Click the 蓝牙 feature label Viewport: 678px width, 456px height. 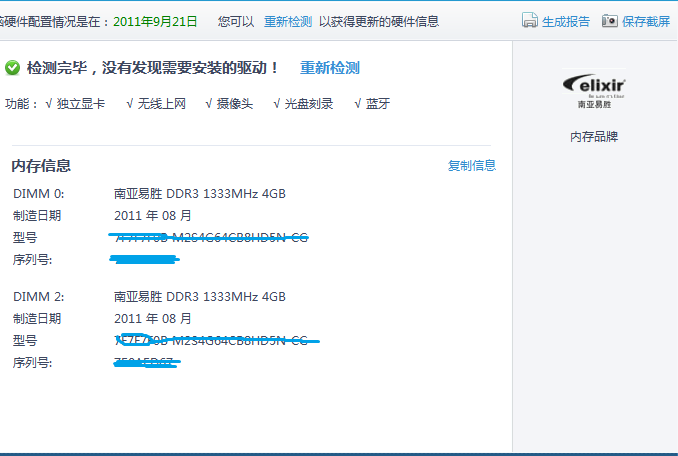378,104
